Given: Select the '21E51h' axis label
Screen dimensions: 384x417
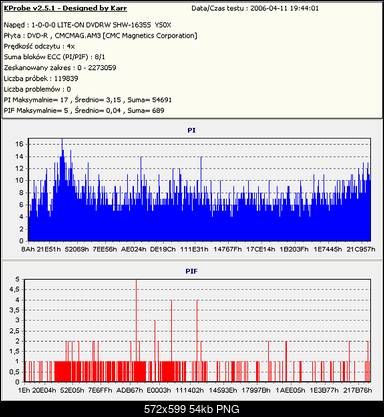Looking at the screenshot, I should click(49, 249).
